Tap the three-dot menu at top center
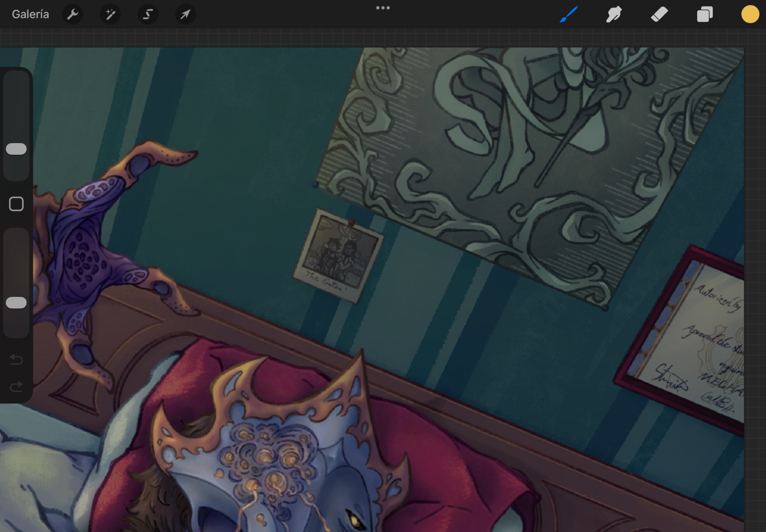Screen dimensions: 766x532 383,8
